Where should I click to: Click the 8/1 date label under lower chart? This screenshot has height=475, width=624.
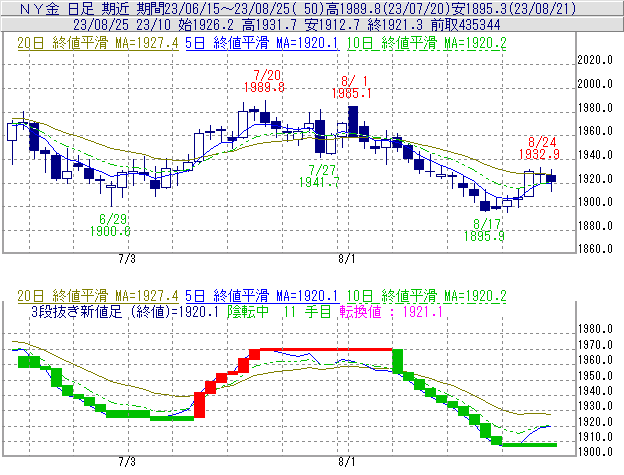(347, 462)
